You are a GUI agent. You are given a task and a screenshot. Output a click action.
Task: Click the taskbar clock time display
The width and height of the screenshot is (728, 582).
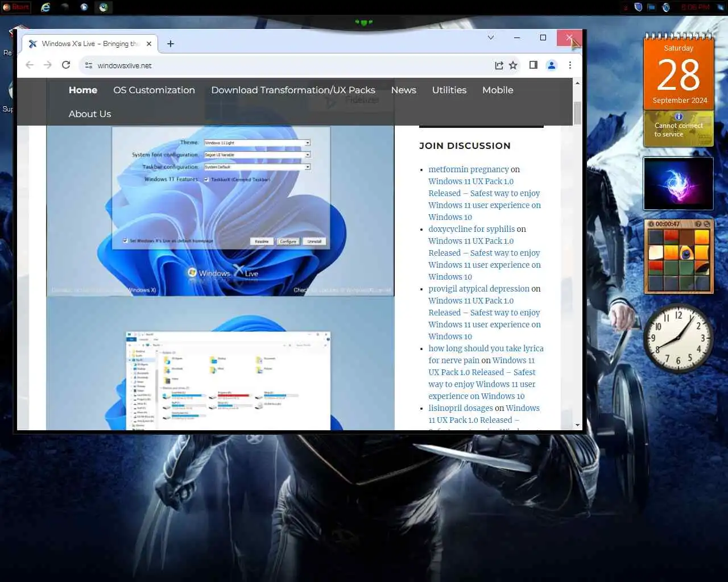[x=695, y=7]
